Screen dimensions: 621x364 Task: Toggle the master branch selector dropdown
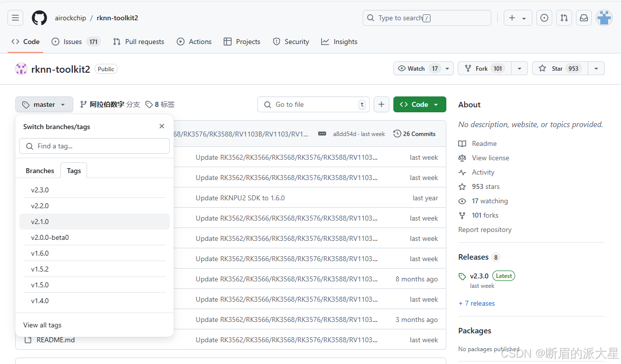click(x=44, y=104)
